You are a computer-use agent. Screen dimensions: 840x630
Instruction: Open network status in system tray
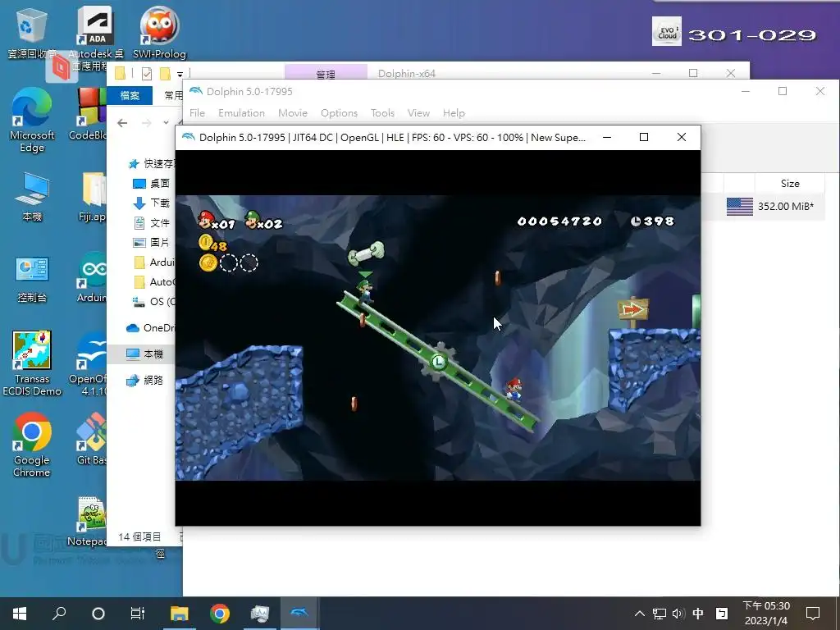point(660,614)
